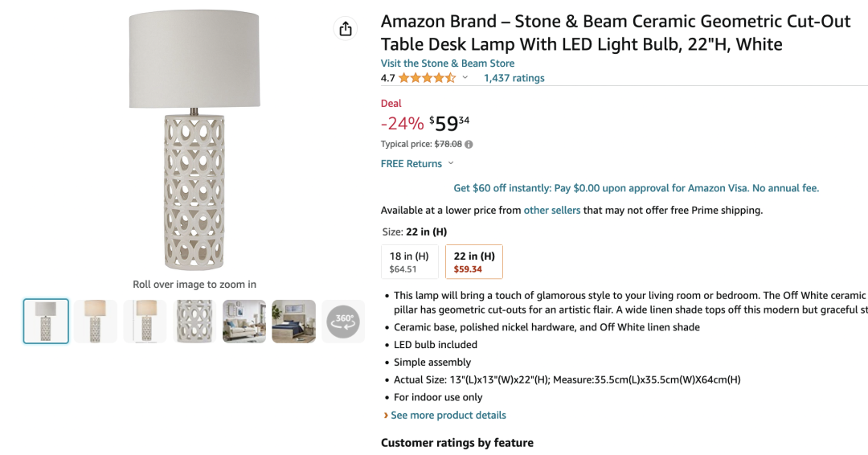The height and width of the screenshot is (455, 868).
Task: Select the second lamp thumbnail with lit shade
Action: click(96, 321)
